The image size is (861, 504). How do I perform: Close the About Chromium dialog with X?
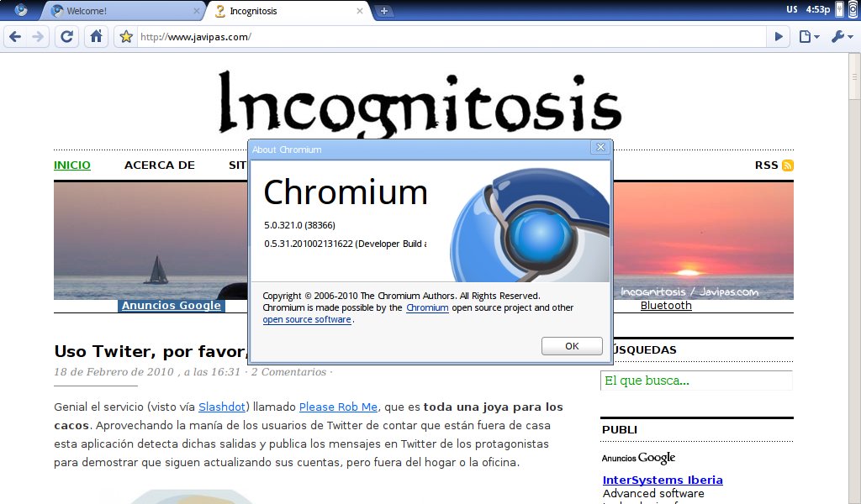(x=600, y=148)
